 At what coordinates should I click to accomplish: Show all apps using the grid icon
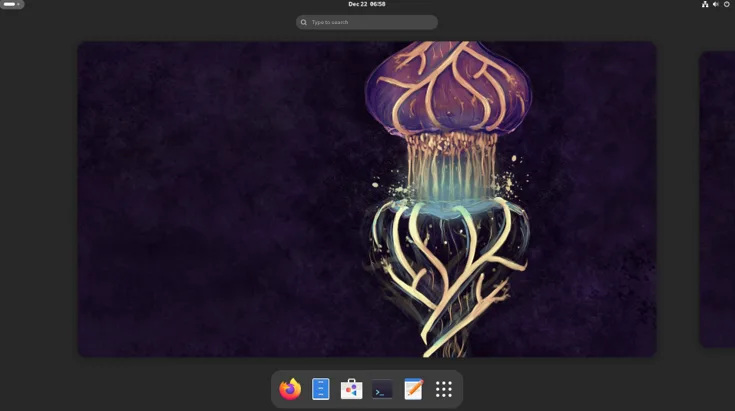[x=444, y=389]
